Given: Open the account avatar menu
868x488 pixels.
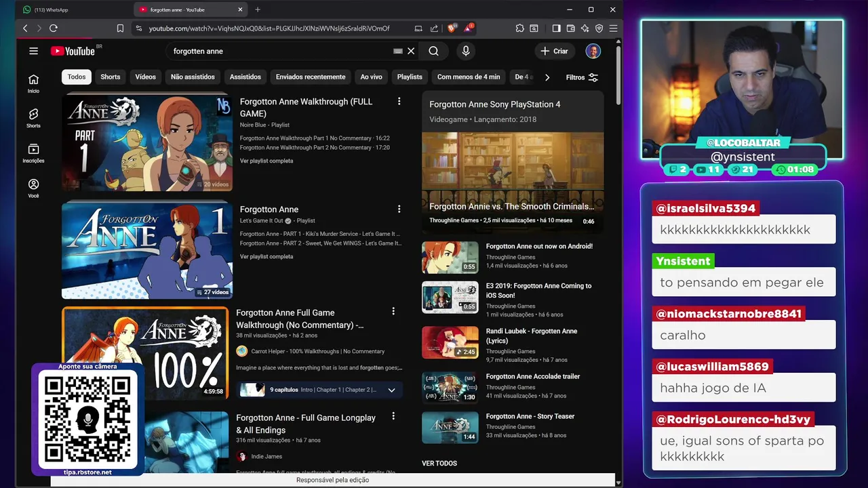Looking at the screenshot, I should [x=593, y=51].
